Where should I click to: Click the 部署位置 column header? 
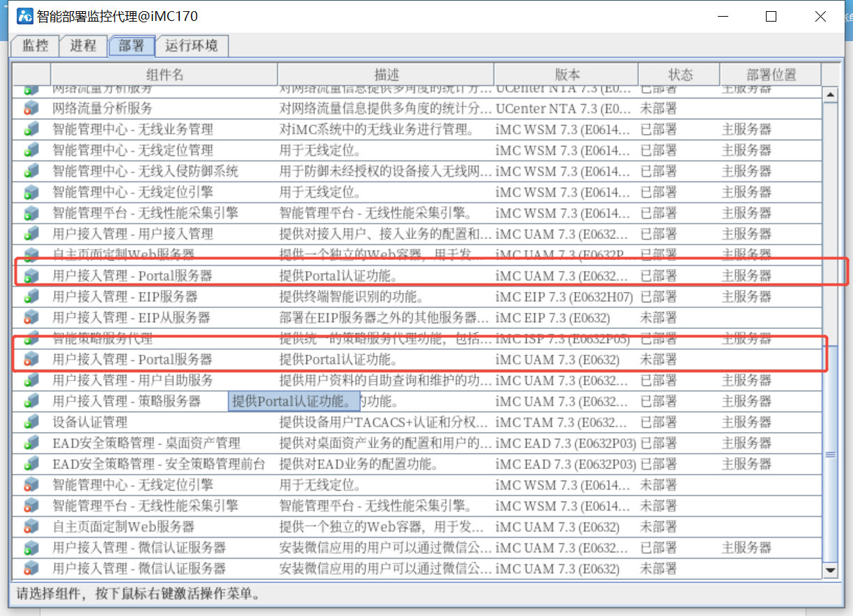(x=771, y=75)
